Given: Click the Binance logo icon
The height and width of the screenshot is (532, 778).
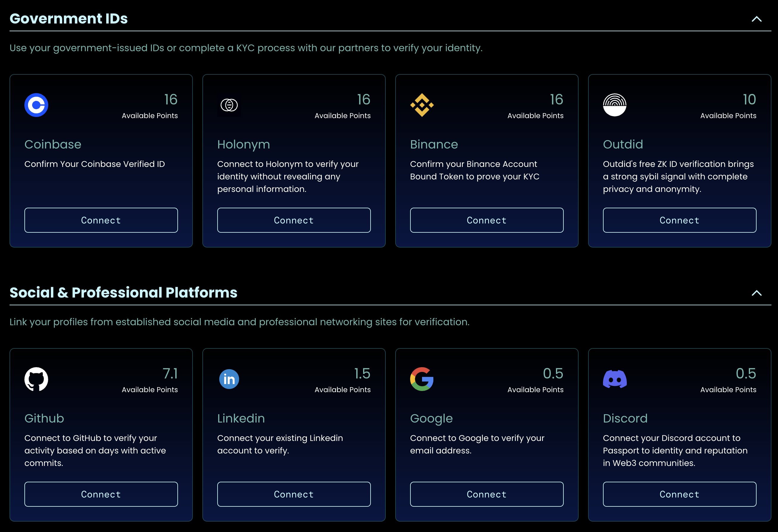Looking at the screenshot, I should pyautogui.click(x=422, y=105).
